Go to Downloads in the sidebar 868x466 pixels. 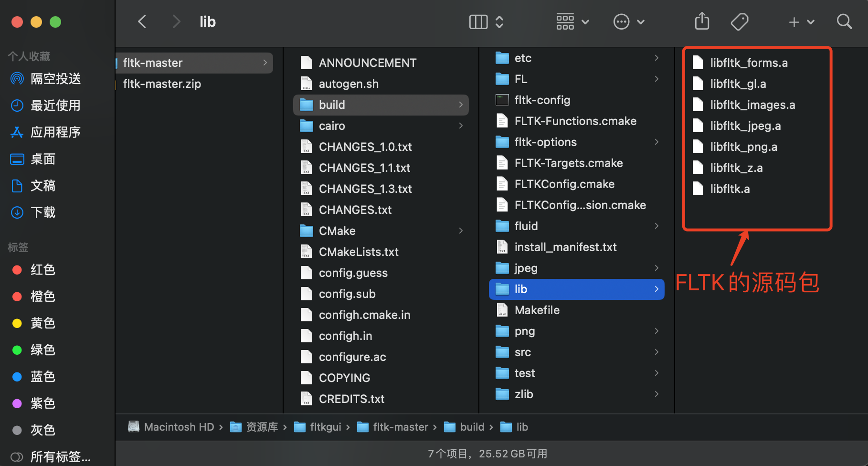coord(33,212)
